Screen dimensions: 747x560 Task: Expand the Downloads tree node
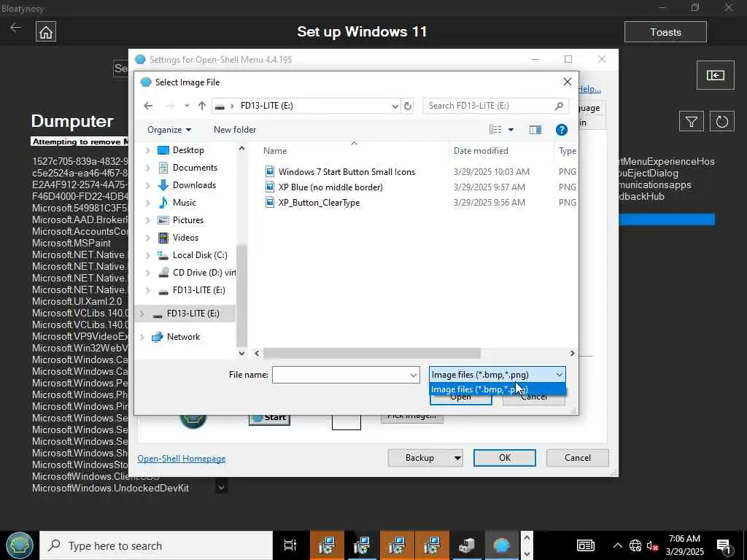point(147,185)
